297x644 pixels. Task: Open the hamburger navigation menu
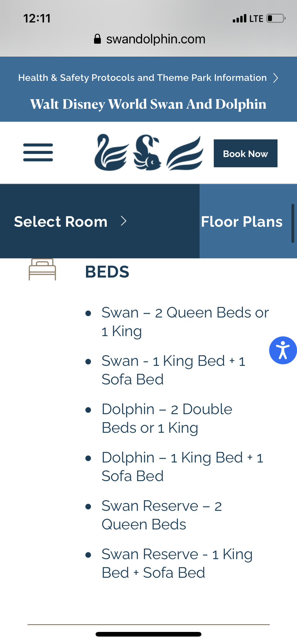(x=38, y=152)
